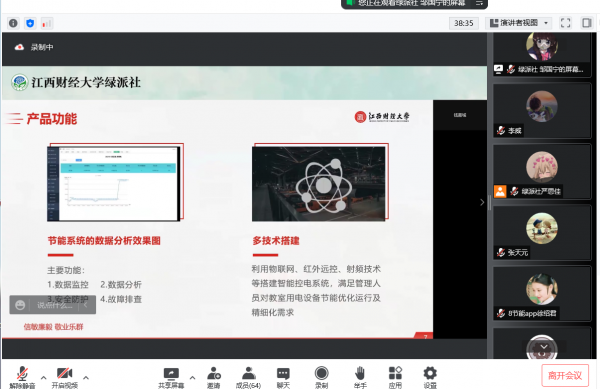Click the muted mic icon beside 张天元
The width and height of the screenshot is (600, 389).
(501, 252)
